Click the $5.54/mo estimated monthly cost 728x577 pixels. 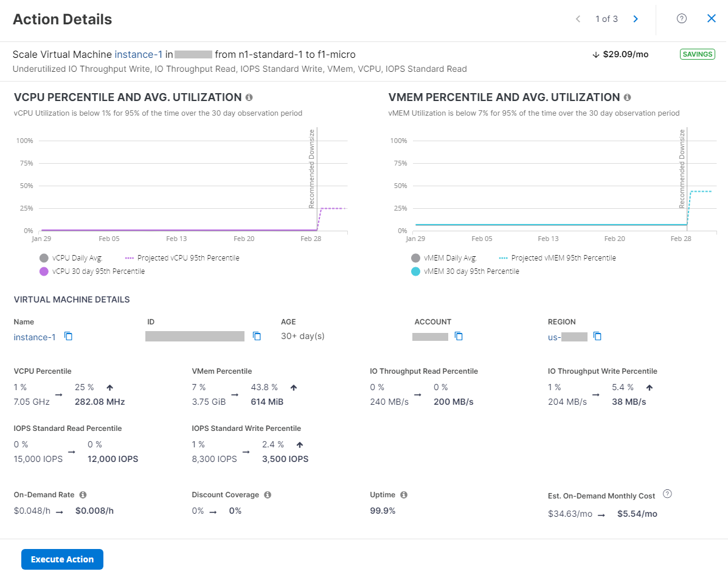tap(637, 514)
